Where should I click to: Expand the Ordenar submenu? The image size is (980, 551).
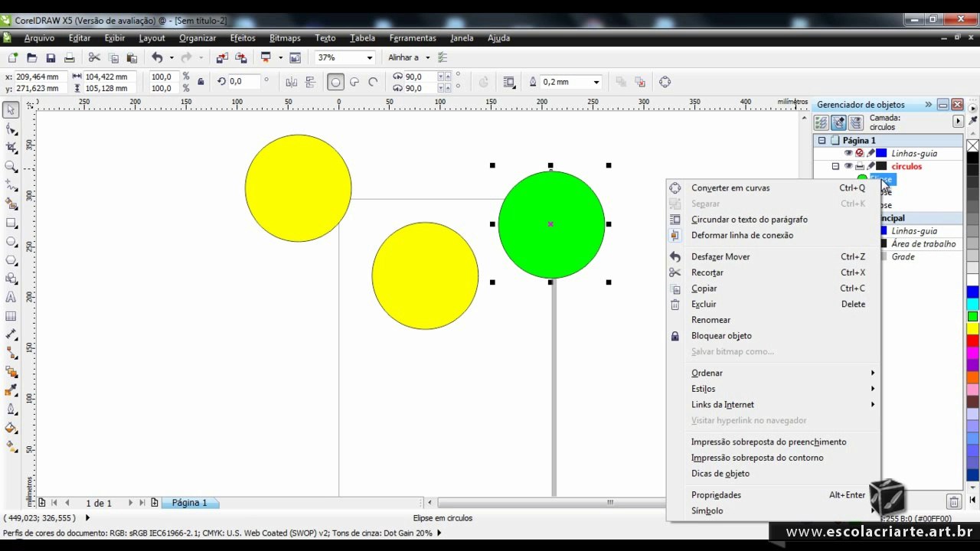click(773, 373)
